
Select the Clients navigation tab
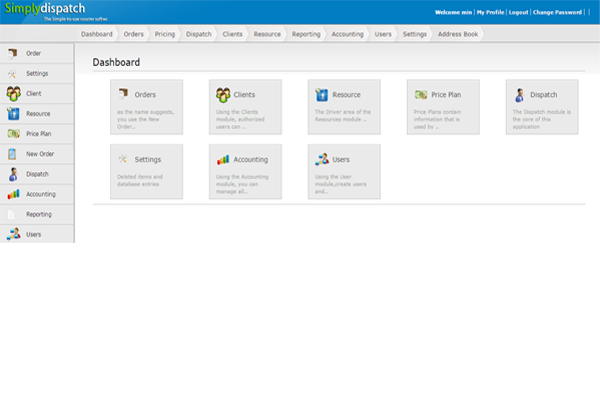(233, 34)
